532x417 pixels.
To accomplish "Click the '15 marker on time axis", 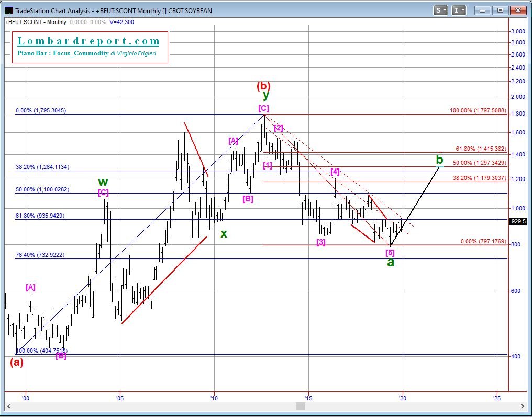I will pos(308,398).
